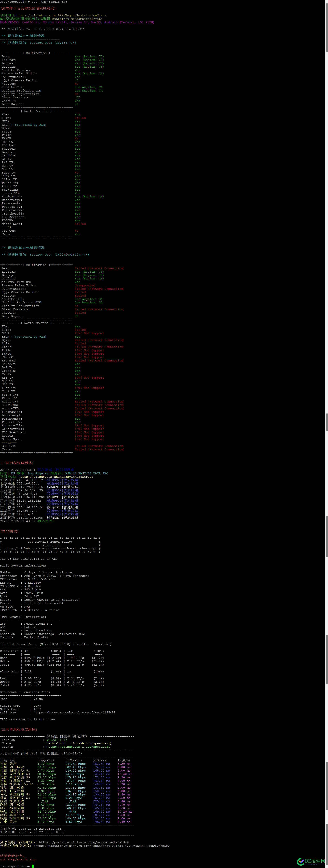Select the red header '[三网单线程速度测试]'
Viewport: 328px width, 868px height.
[x=18, y=729]
